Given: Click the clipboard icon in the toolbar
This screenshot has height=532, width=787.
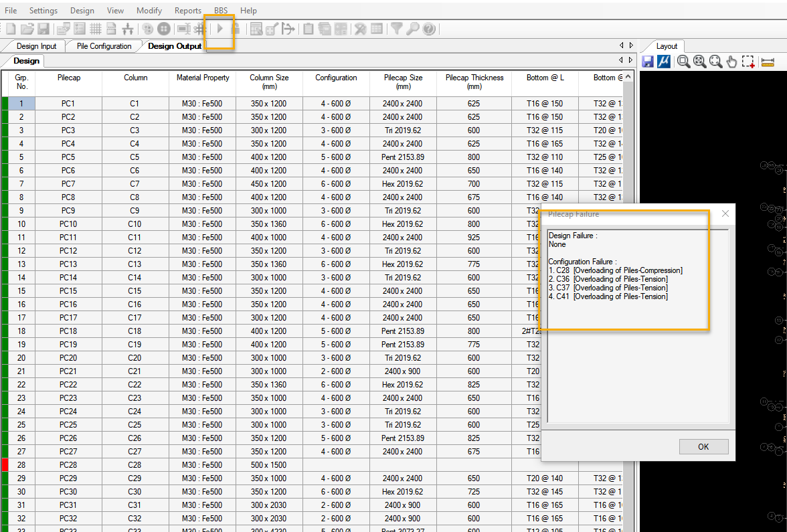Looking at the screenshot, I should 308,29.
